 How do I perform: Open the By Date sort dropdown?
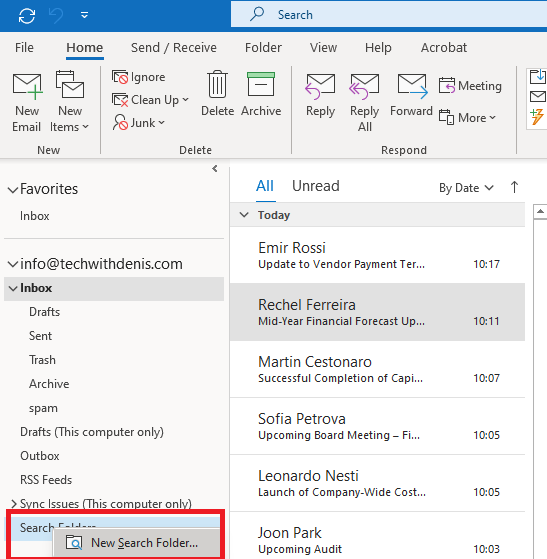(466, 188)
